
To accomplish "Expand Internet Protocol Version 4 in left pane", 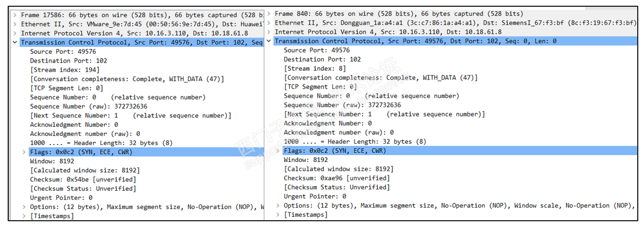I will 16,33.
